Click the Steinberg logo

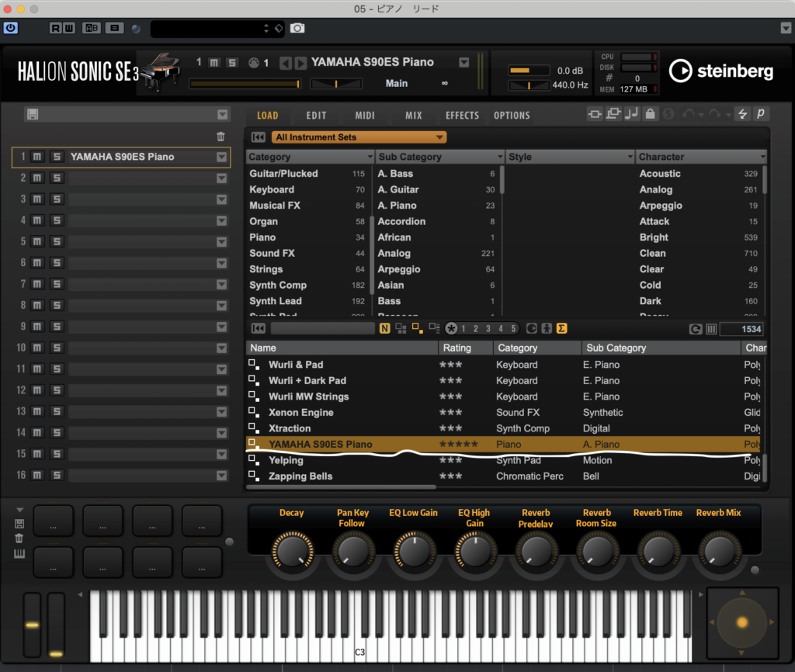point(722,71)
